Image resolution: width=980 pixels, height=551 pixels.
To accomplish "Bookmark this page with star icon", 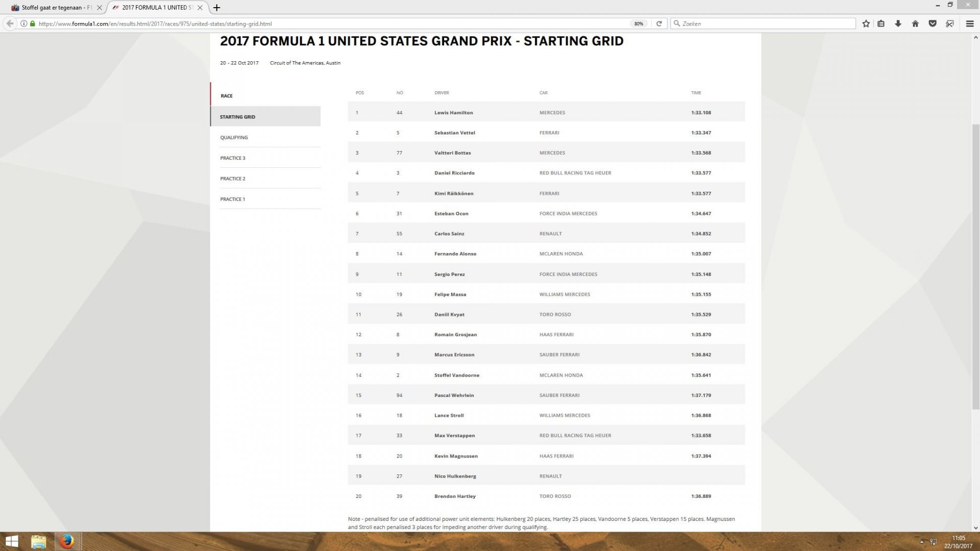I will point(866,23).
